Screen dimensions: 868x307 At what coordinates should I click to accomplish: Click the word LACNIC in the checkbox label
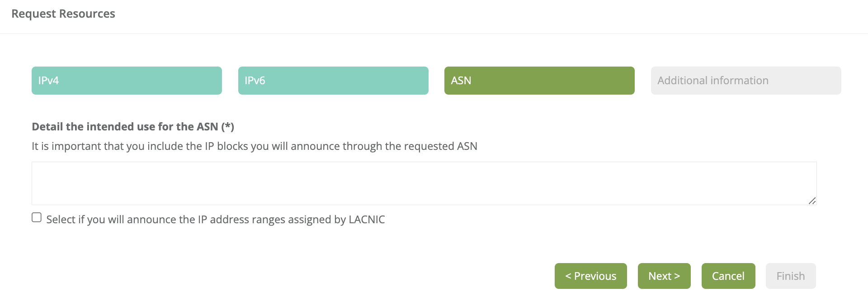367,220
